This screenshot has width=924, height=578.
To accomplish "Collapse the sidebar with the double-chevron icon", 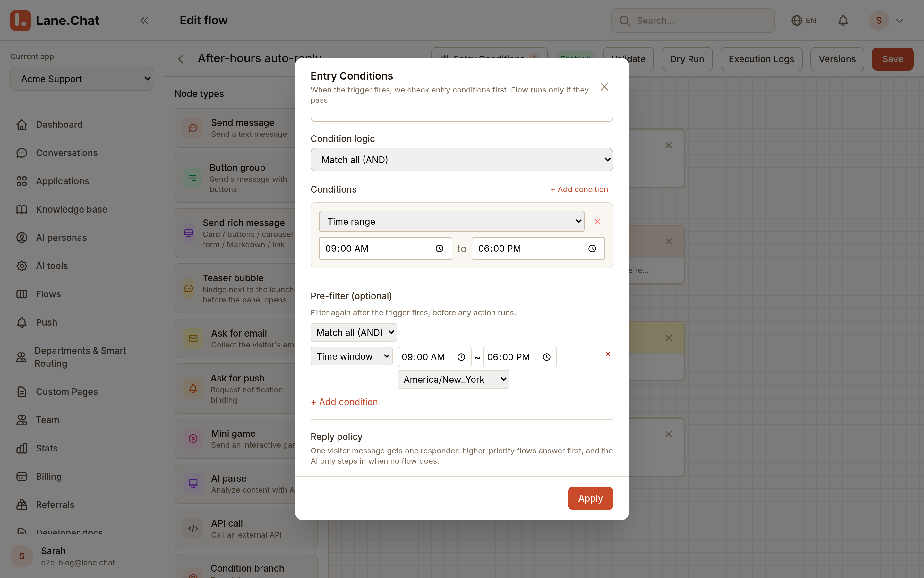I will [x=144, y=21].
